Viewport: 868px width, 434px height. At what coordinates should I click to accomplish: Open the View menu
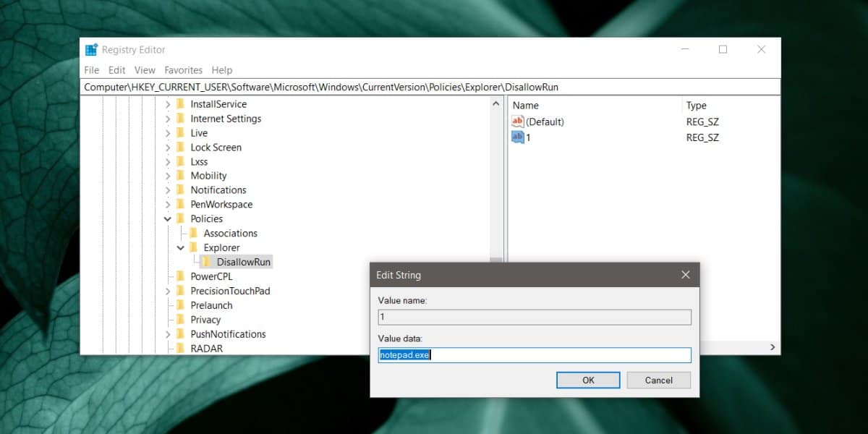[x=145, y=70]
